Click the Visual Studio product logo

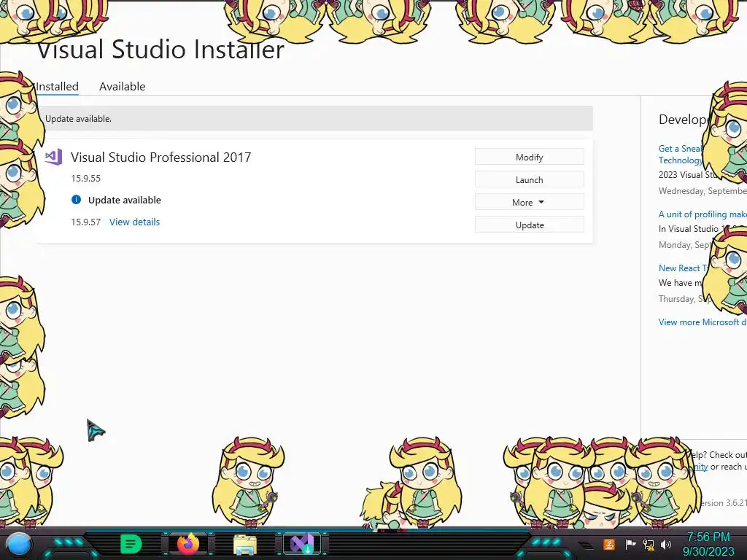click(53, 157)
